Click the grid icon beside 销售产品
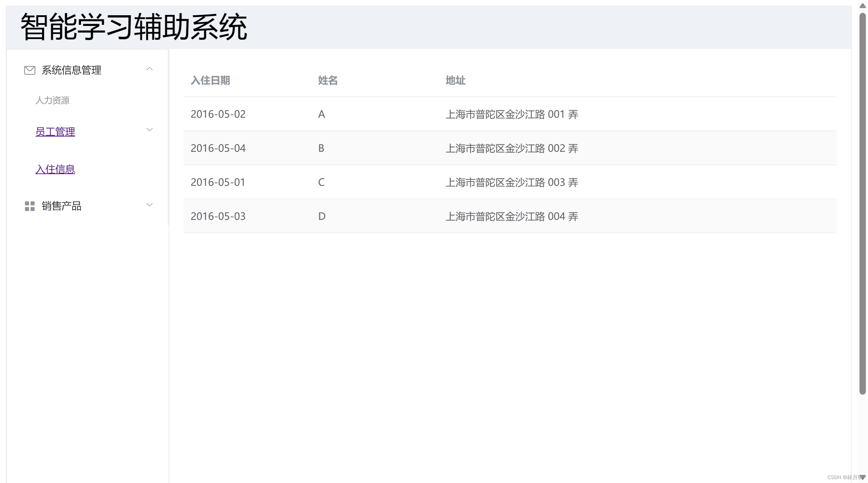This screenshot has width=868, height=483. pos(30,206)
